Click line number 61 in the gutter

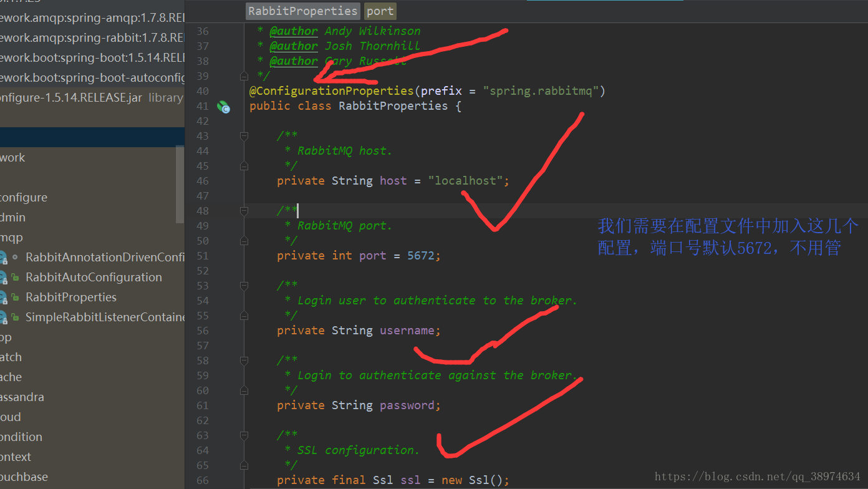[202, 405]
